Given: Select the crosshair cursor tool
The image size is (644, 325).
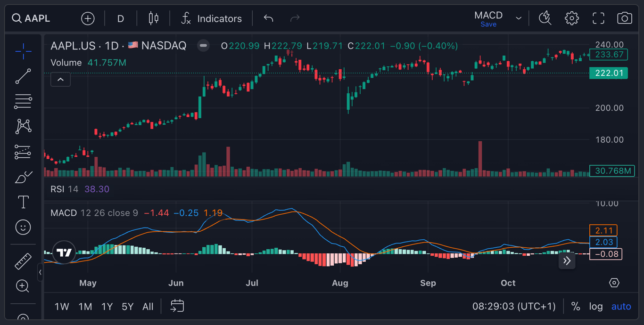Looking at the screenshot, I should point(23,51).
